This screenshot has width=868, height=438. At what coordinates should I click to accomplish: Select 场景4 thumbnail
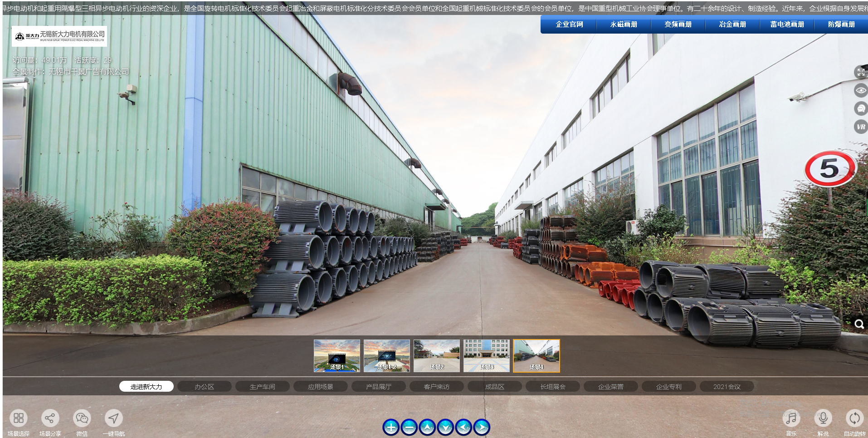[536, 356]
